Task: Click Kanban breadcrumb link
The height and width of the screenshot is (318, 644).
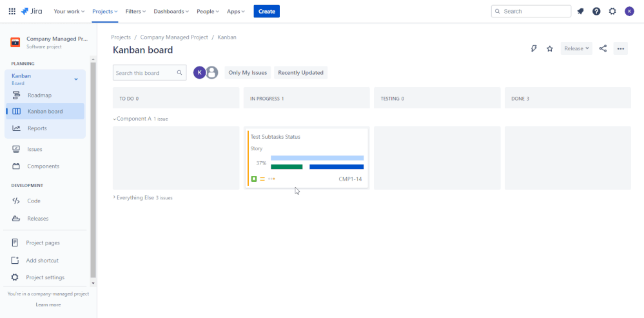Action: coord(227,37)
